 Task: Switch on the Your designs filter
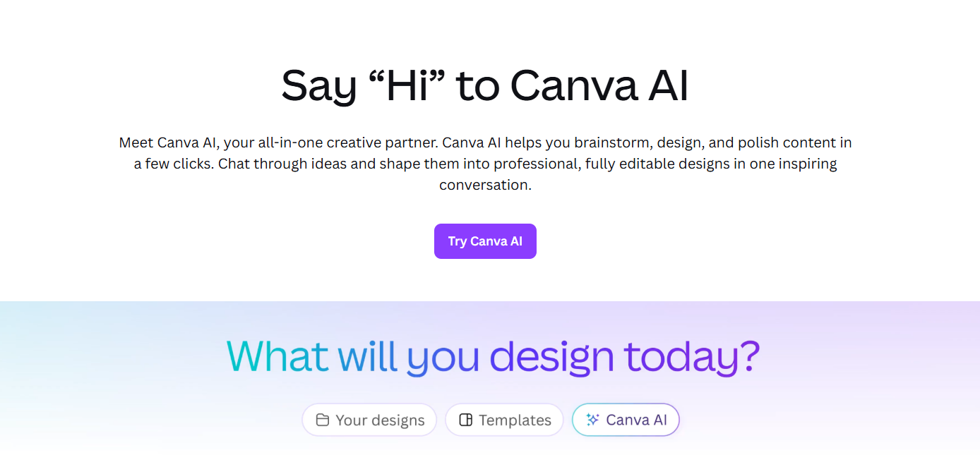[x=369, y=419]
